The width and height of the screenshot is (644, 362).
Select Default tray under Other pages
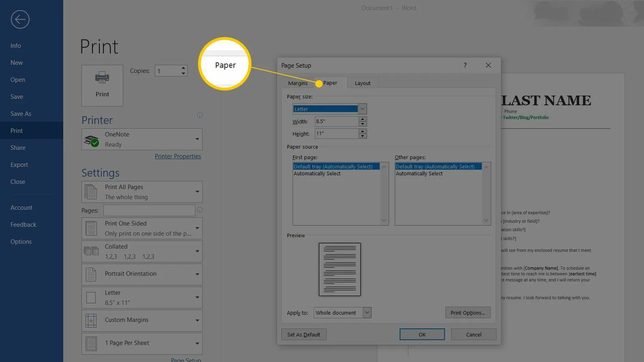pos(439,166)
